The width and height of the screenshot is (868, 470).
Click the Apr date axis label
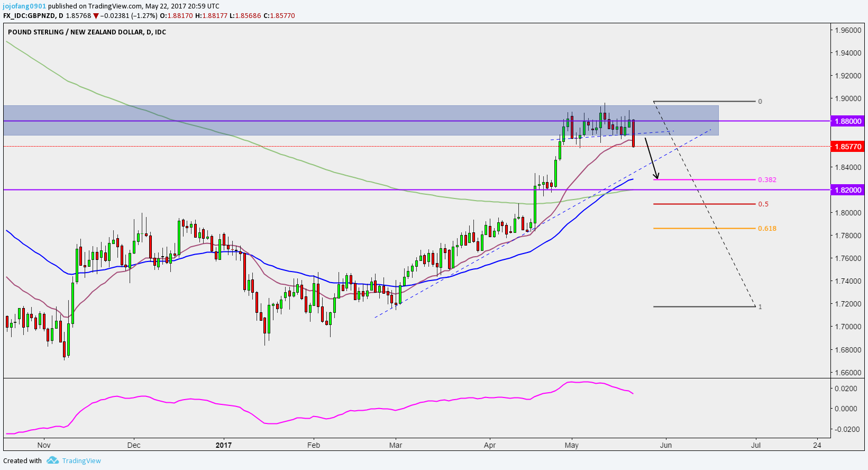pyautogui.click(x=490, y=445)
